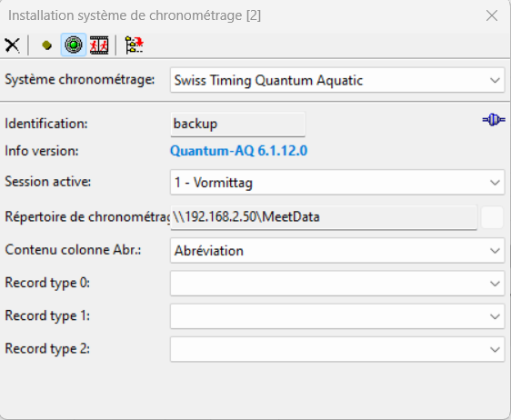This screenshot has width=511, height=420.
Task: Click the 1 - Vormittag session value
Action: click(x=214, y=183)
